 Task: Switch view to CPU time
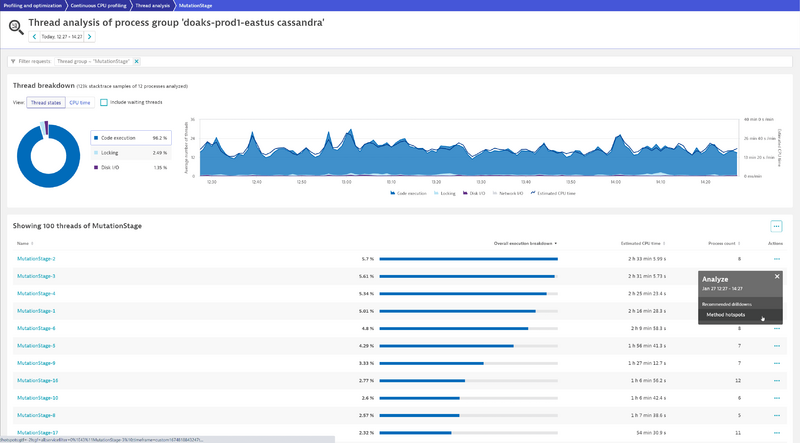click(80, 102)
